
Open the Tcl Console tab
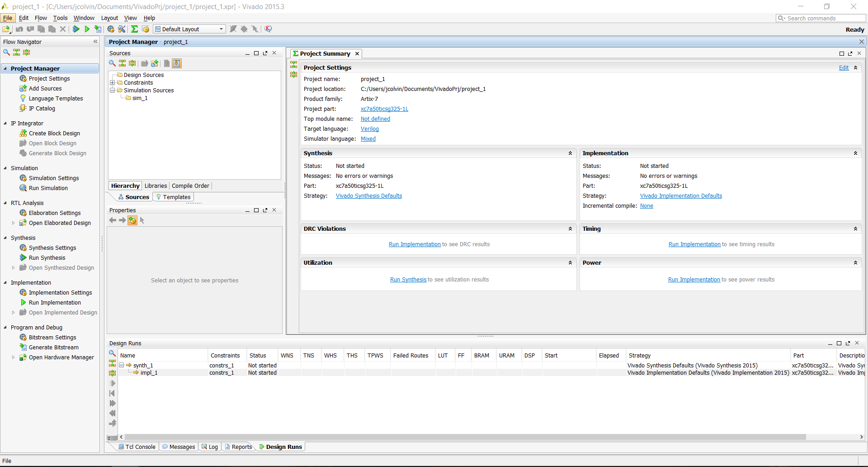(x=137, y=447)
